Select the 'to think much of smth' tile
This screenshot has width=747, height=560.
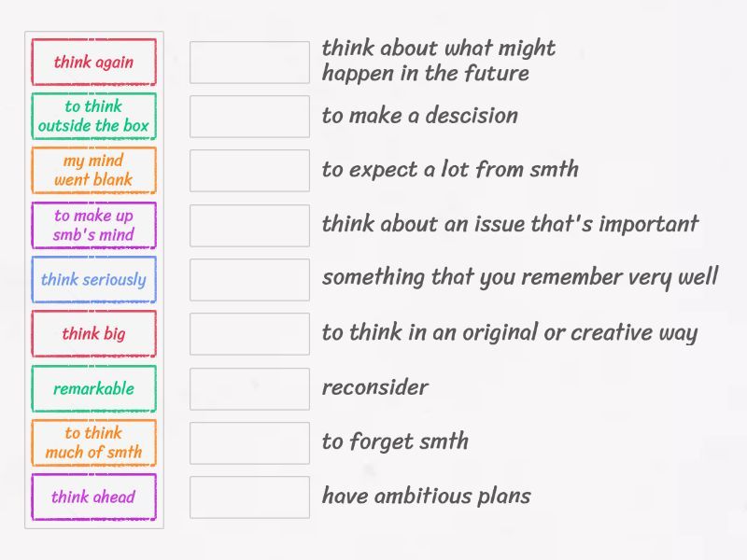coord(93,442)
